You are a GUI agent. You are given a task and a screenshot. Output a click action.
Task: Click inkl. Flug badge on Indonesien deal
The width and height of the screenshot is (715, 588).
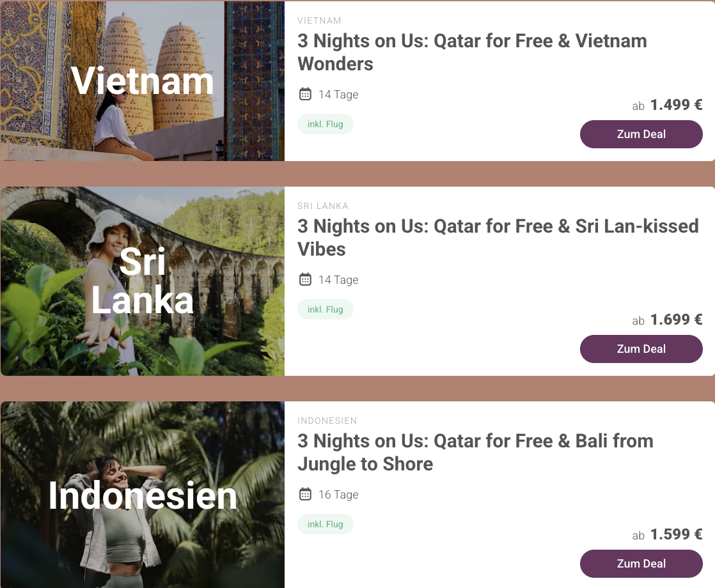click(x=325, y=524)
